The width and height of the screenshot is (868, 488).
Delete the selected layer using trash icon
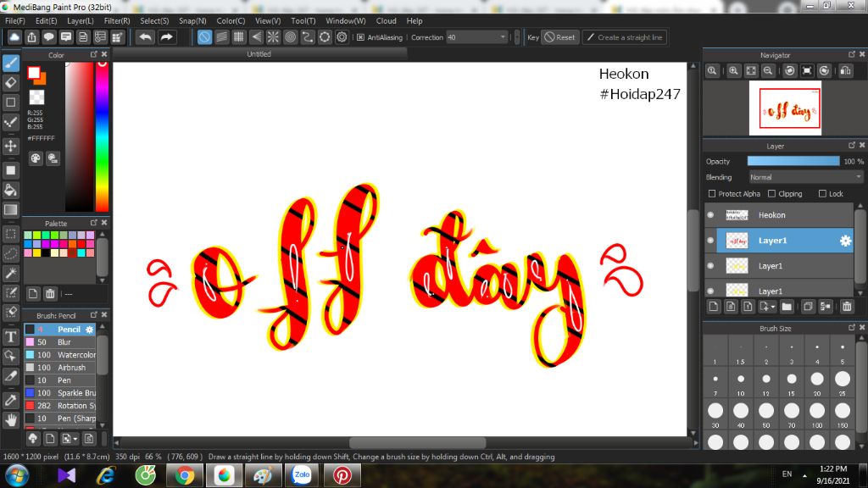pos(847,307)
